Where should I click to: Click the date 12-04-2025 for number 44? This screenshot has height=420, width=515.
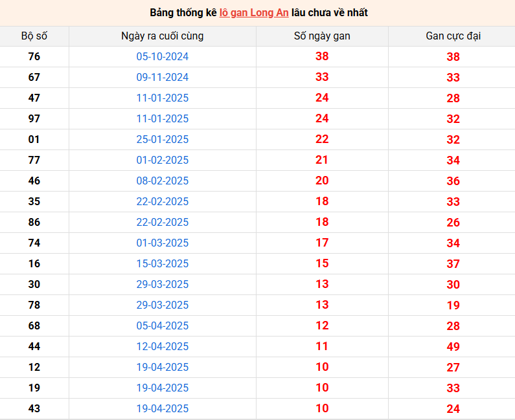(162, 347)
